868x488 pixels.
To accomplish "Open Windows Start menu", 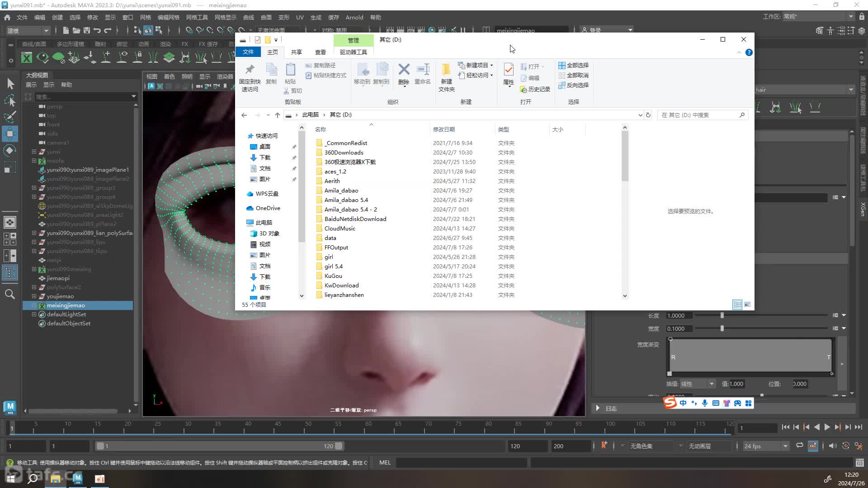I will [11, 479].
